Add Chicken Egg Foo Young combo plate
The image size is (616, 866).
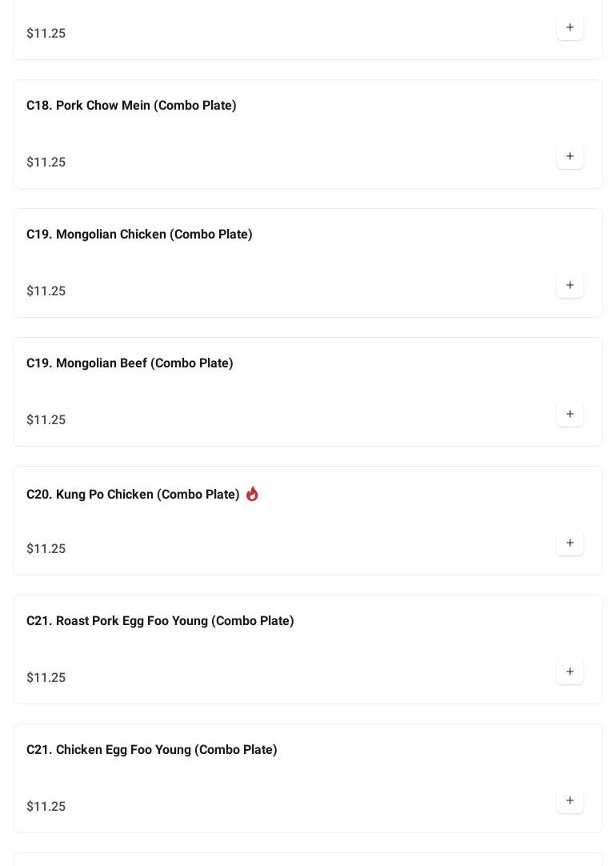tap(570, 801)
